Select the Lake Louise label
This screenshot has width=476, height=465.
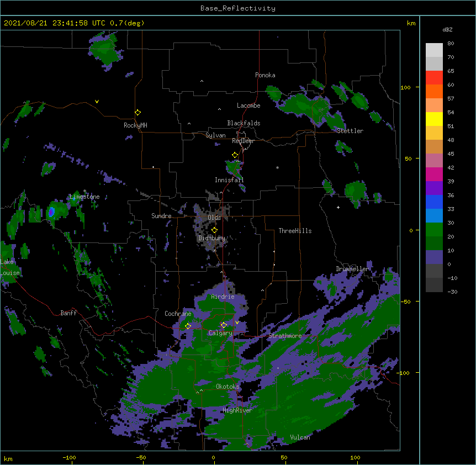coord(10,267)
